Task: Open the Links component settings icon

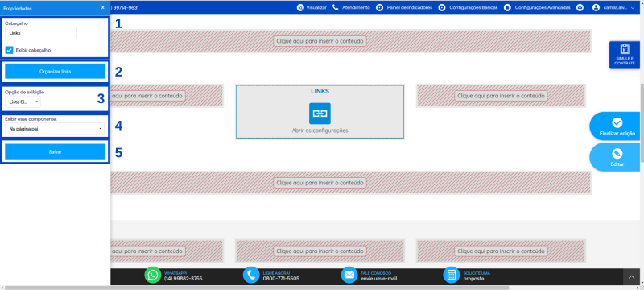Action: [320, 114]
